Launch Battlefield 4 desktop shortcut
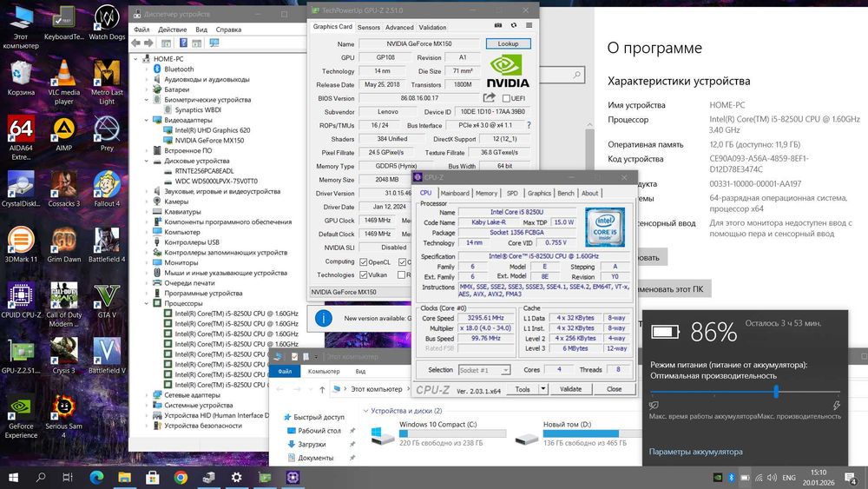 click(x=107, y=244)
